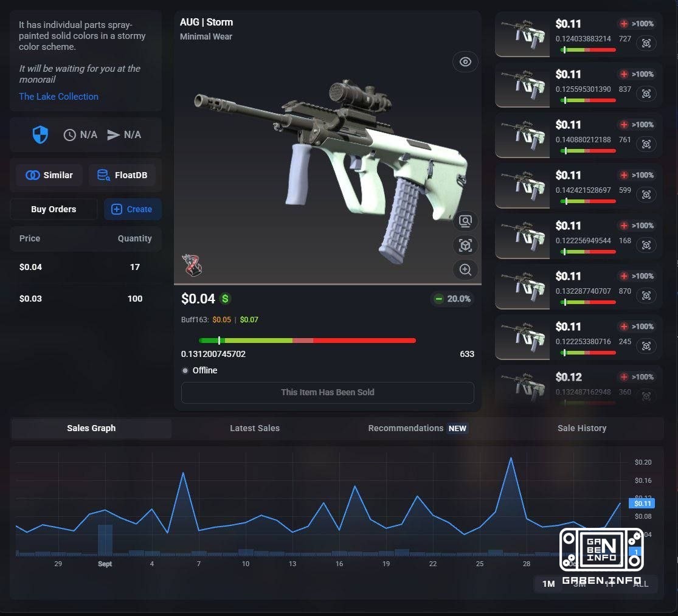Click the This Item Has Been Sold button

[x=327, y=392]
